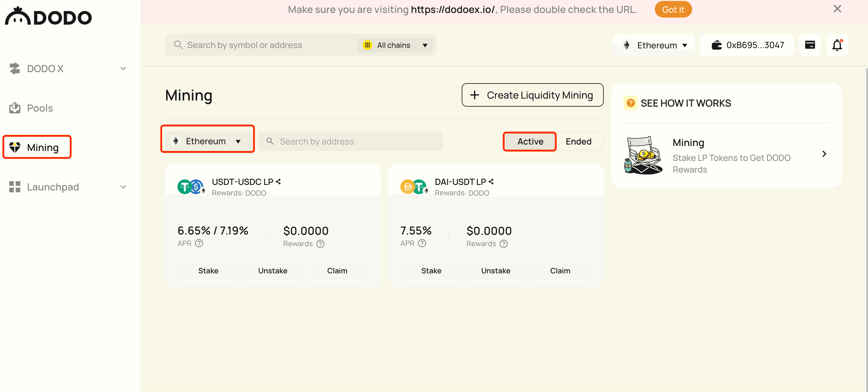
Task: Stake in USDT-USDC LP pool
Action: 208,271
